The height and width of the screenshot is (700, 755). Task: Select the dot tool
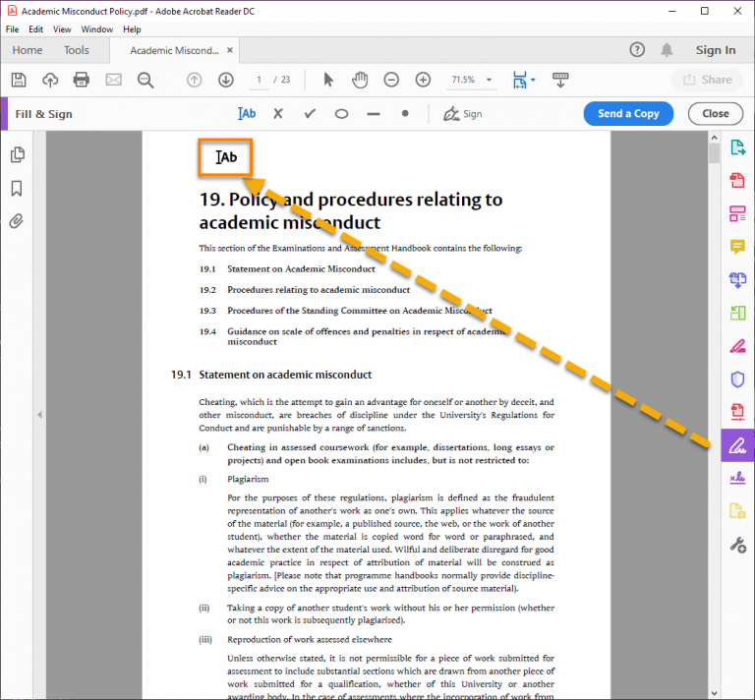pos(405,114)
